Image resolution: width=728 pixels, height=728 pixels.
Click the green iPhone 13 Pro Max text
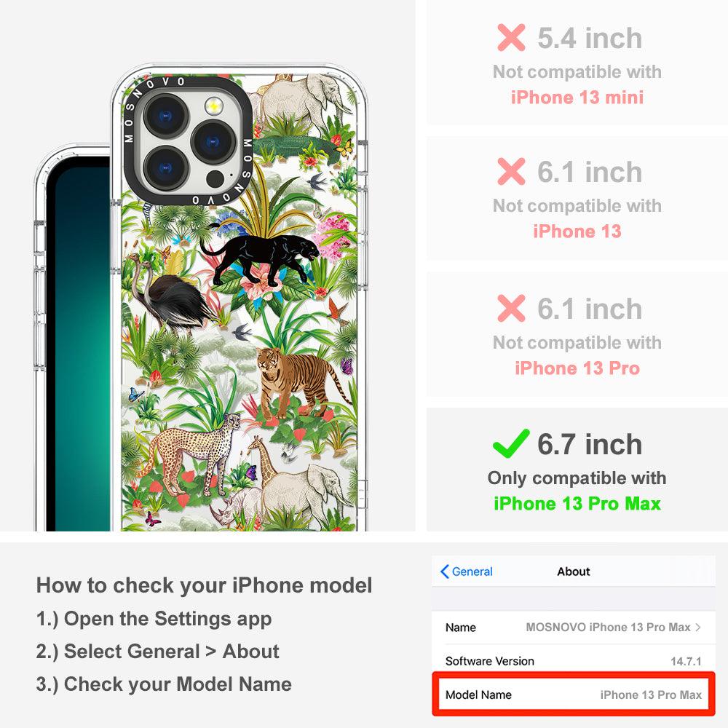point(577,504)
